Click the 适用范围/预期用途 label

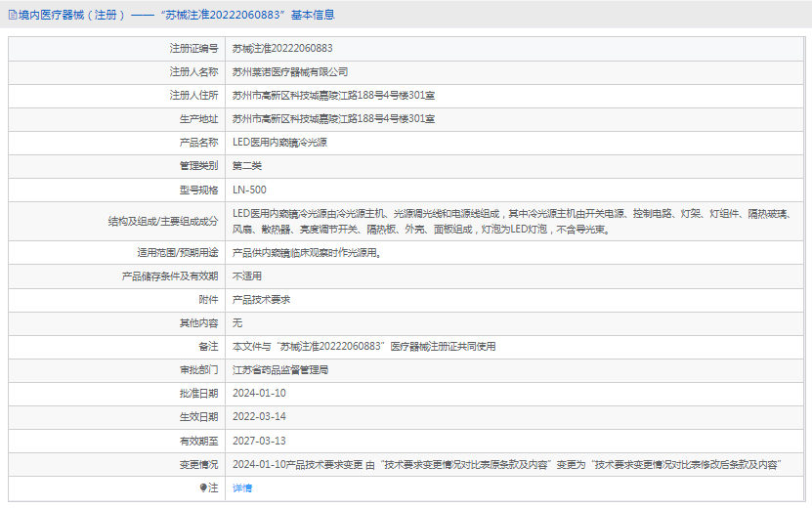[x=178, y=253]
